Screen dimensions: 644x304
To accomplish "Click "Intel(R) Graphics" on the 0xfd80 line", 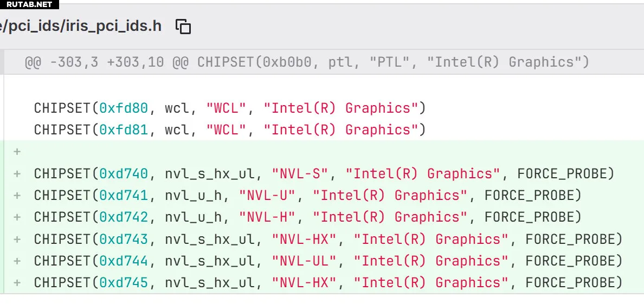I will pyautogui.click(x=341, y=108).
